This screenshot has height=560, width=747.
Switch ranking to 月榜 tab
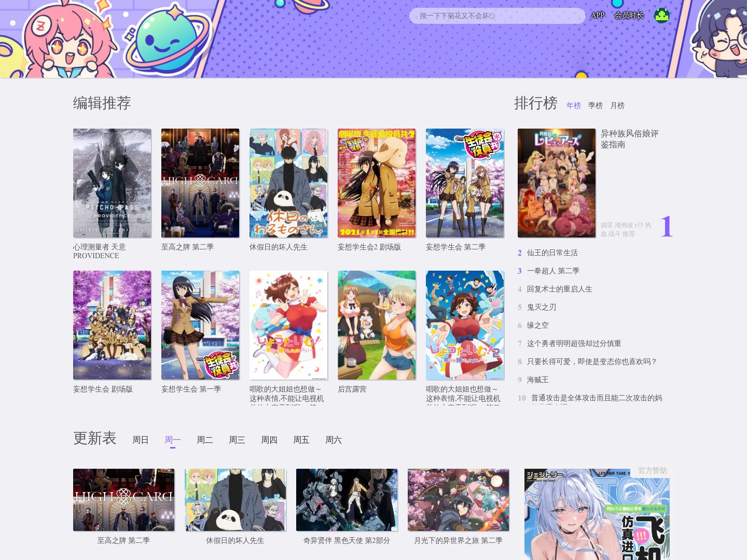(617, 105)
